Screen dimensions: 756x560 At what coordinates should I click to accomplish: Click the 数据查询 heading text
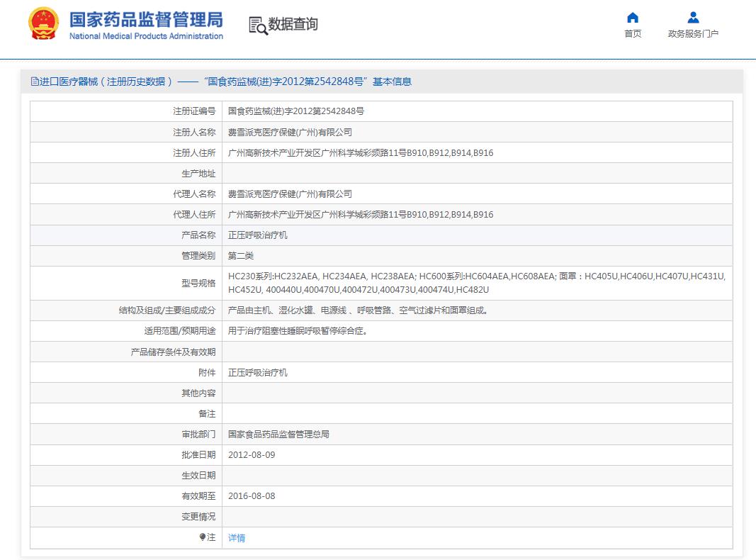(x=293, y=24)
